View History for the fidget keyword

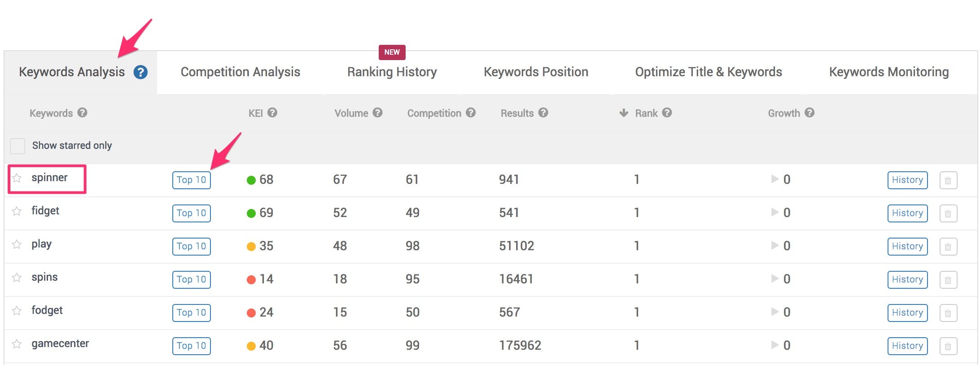(x=907, y=213)
